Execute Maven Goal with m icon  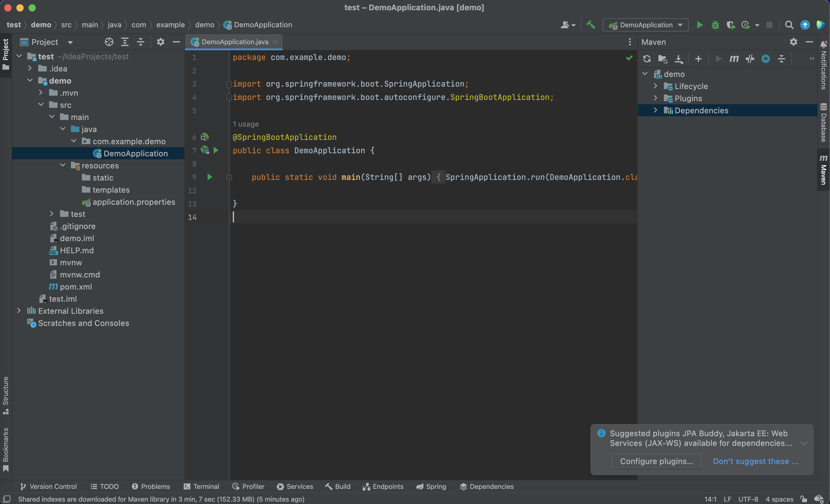(x=734, y=59)
